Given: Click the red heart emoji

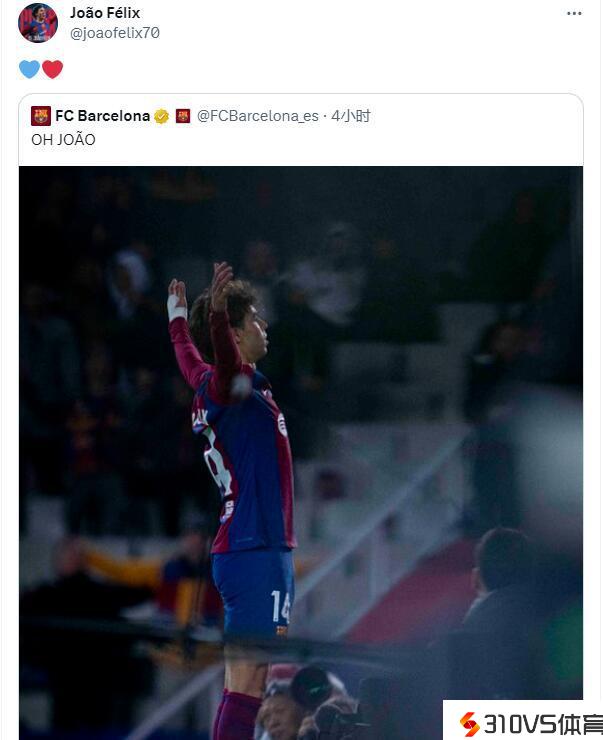Looking at the screenshot, I should pyautogui.click(x=52, y=69).
